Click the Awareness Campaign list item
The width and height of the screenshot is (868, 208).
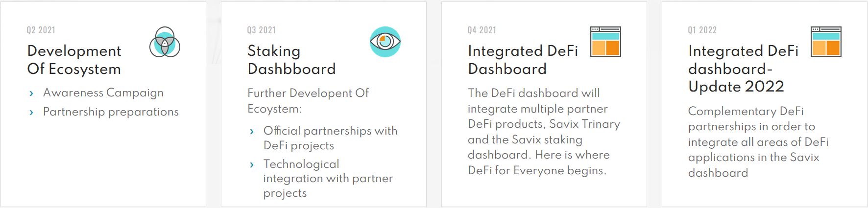point(103,92)
